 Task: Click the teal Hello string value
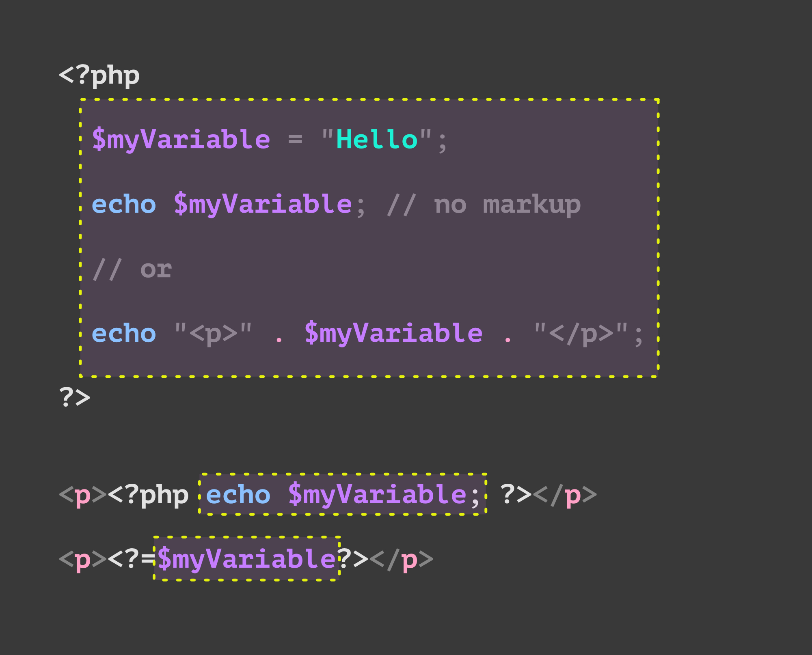(x=377, y=139)
